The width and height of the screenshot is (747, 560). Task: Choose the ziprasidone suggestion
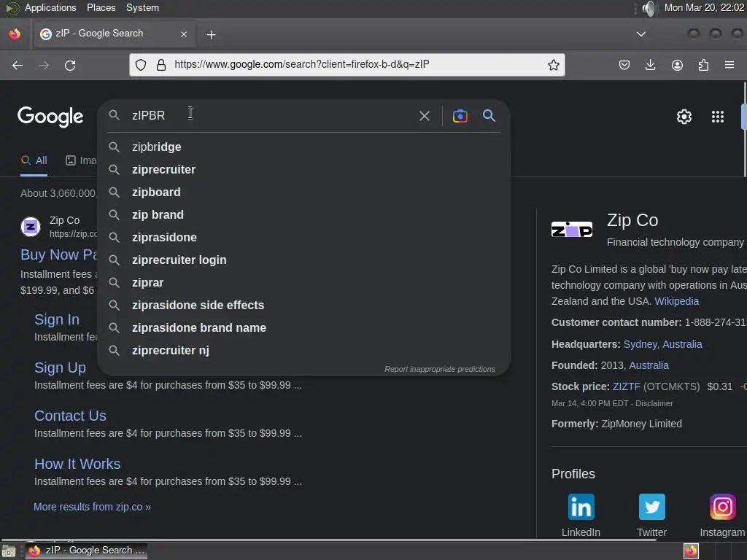tap(303, 237)
